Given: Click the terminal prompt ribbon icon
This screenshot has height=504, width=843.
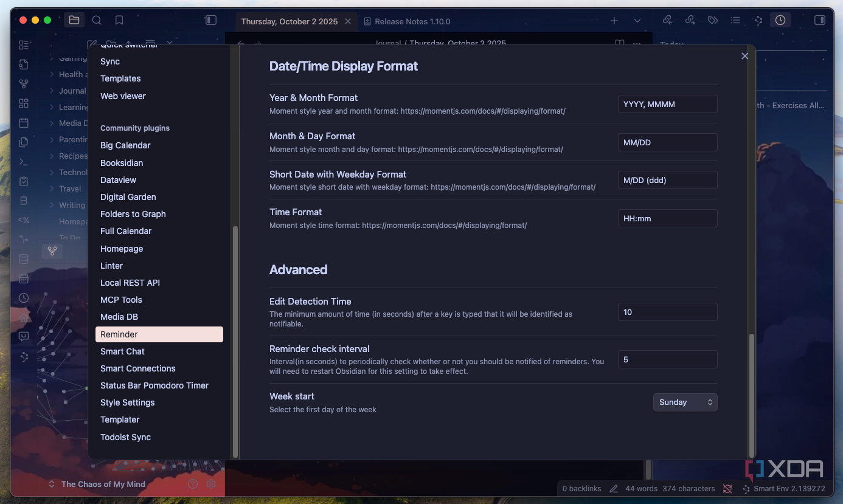Looking at the screenshot, I should (x=24, y=162).
